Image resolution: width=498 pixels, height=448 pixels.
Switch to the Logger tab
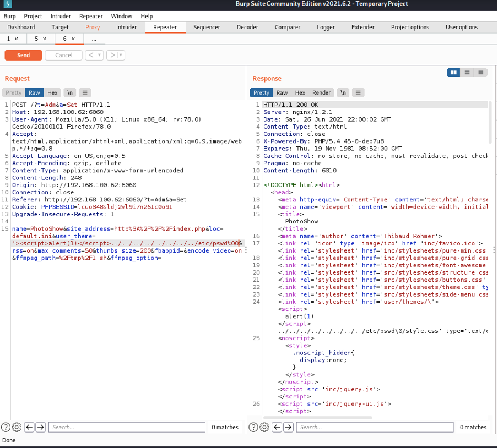[326, 28]
